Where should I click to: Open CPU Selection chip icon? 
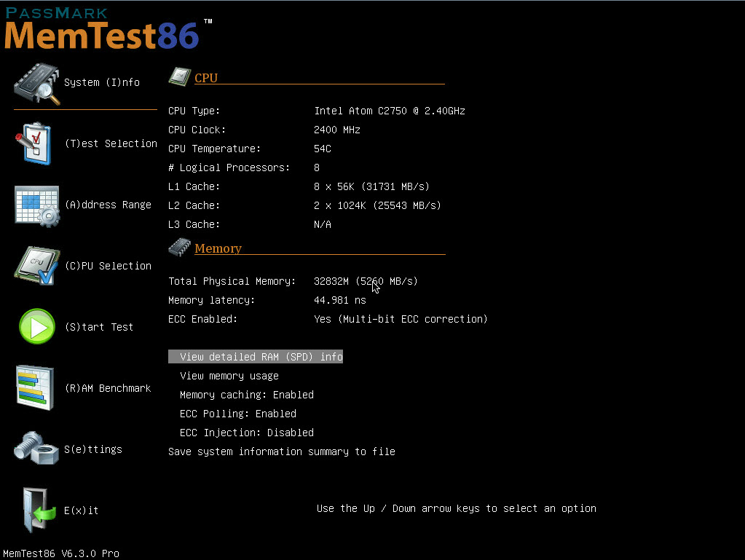(x=37, y=266)
